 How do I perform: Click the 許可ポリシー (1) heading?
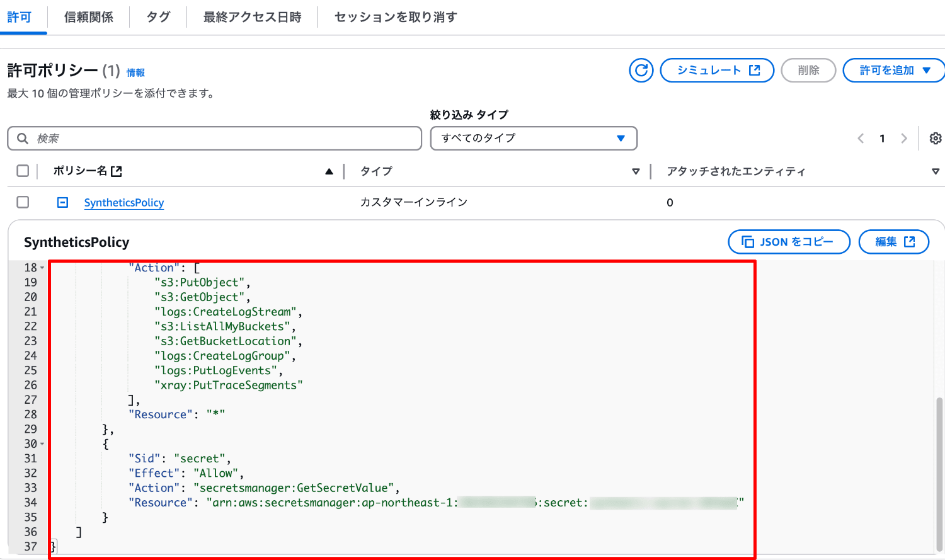[64, 71]
